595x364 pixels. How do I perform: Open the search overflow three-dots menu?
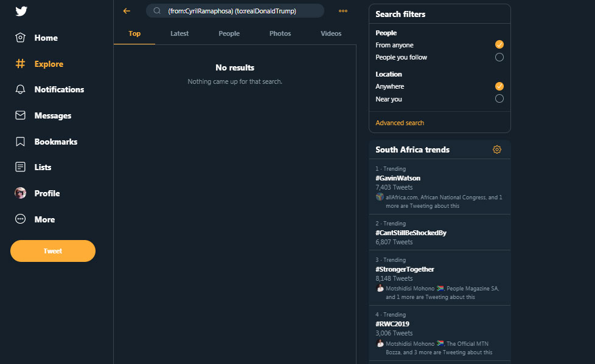tap(343, 11)
